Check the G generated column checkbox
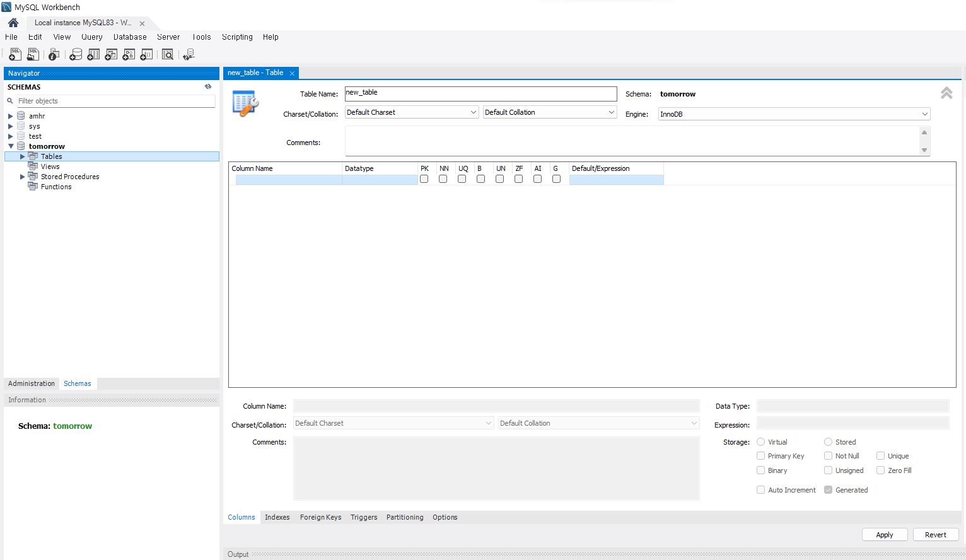This screenshot has height=560, width=966. click(557, 179)
